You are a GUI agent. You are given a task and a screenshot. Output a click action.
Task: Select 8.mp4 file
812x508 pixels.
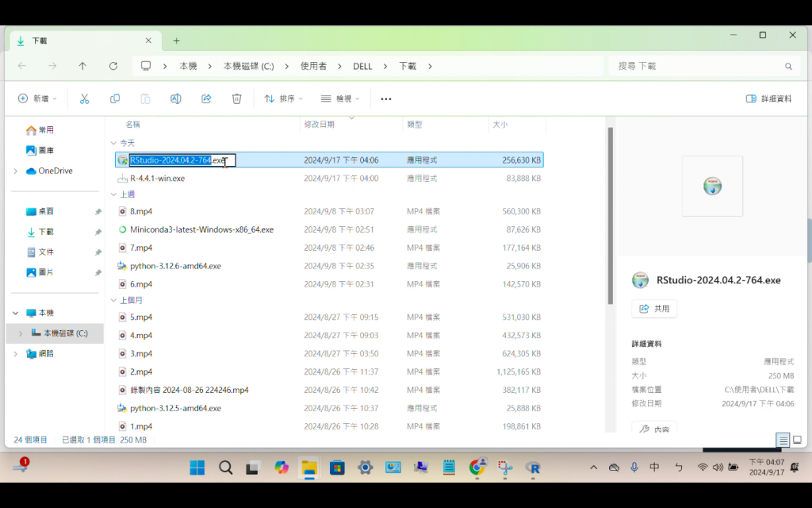coord(141,211)
